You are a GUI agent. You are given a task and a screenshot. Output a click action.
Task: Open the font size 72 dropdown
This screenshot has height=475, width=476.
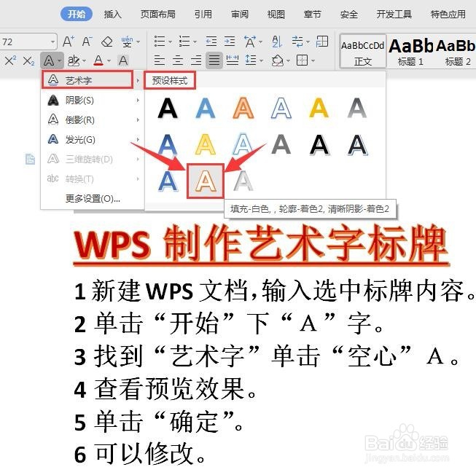point(52,42)
